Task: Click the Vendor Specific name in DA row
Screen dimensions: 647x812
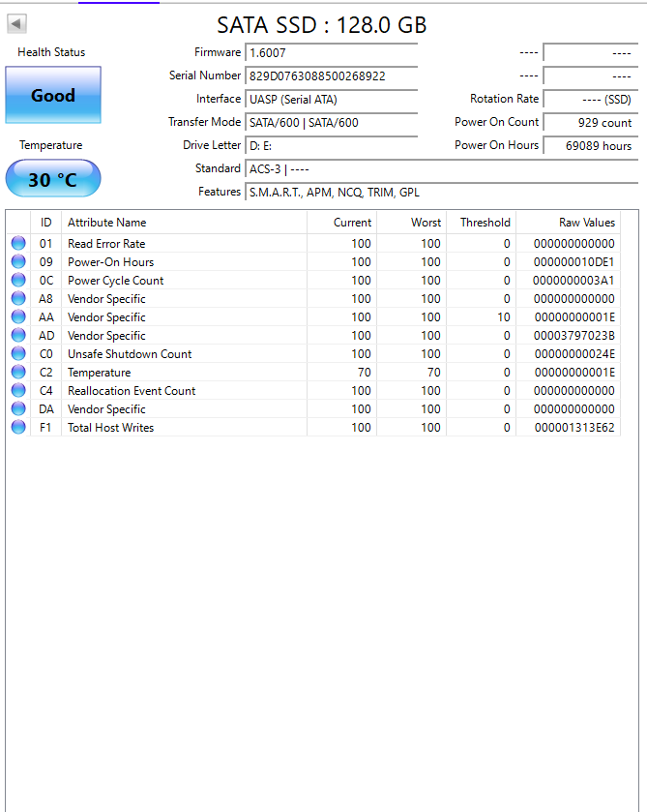Action: point(106,409)
